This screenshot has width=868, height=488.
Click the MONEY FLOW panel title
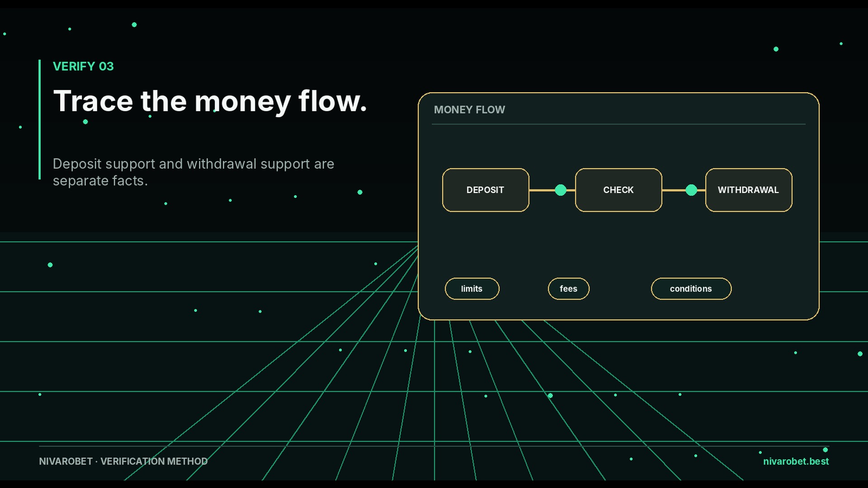[x=469, y=110]
